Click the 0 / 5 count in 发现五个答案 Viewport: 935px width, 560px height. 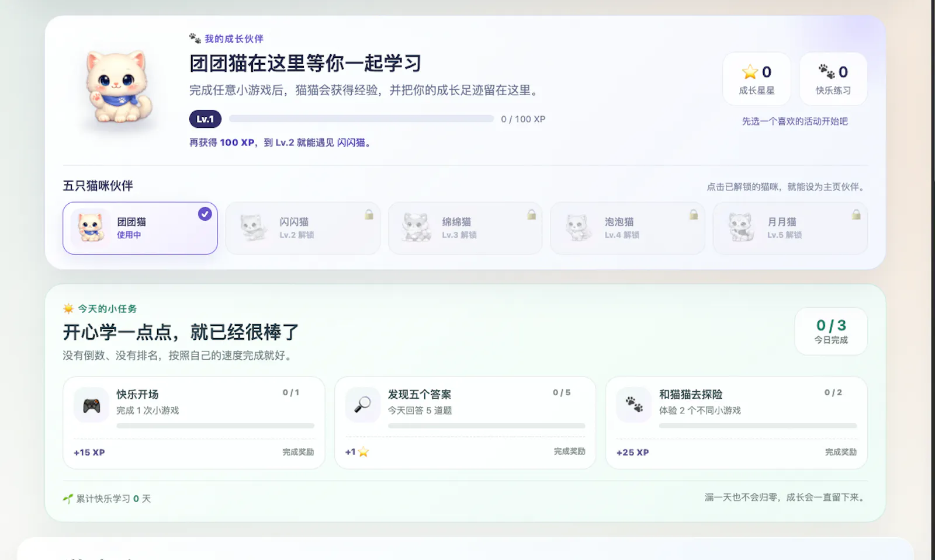coord(562,392)
